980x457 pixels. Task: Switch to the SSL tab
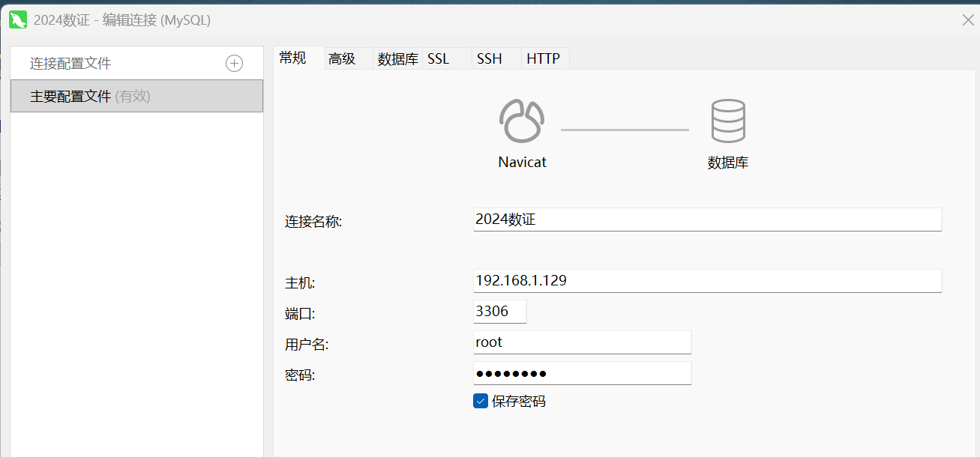(x=438, y=58)
